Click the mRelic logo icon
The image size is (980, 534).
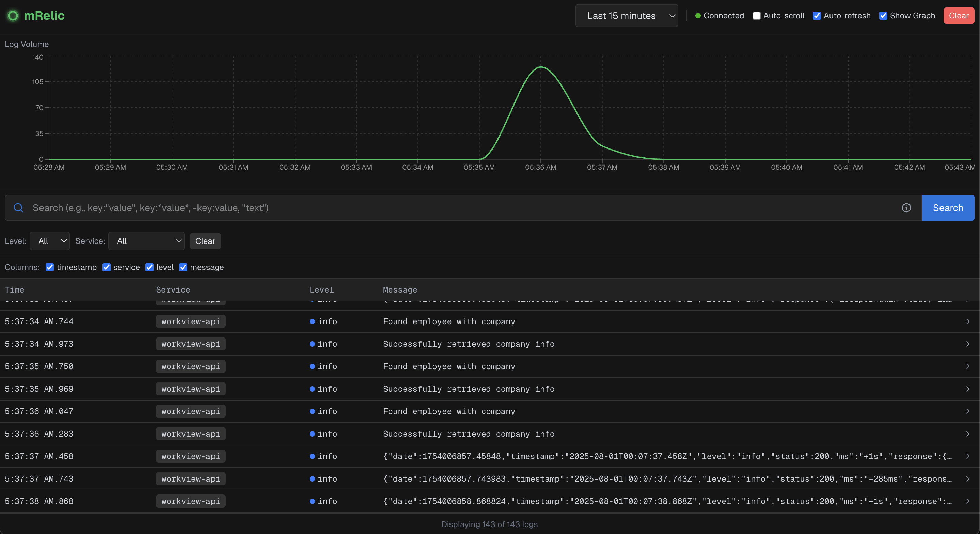(x=13, y=16)
